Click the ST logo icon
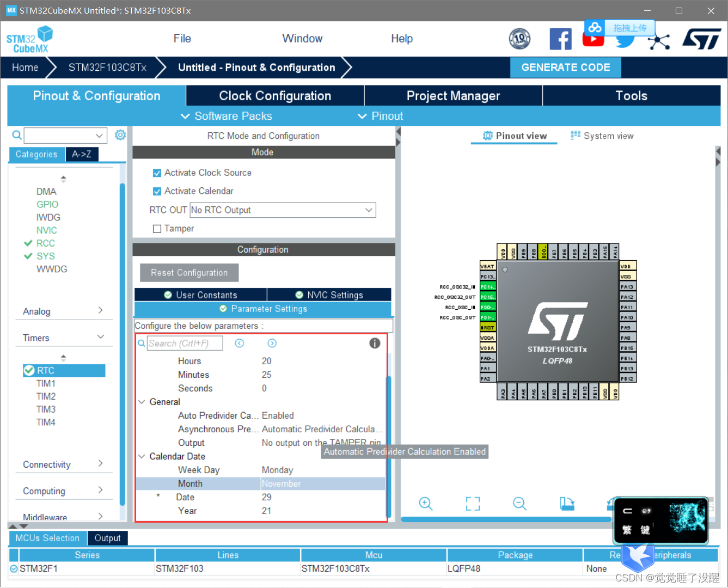Viewport: 728px width, 588px height. [x=702, y=39]
